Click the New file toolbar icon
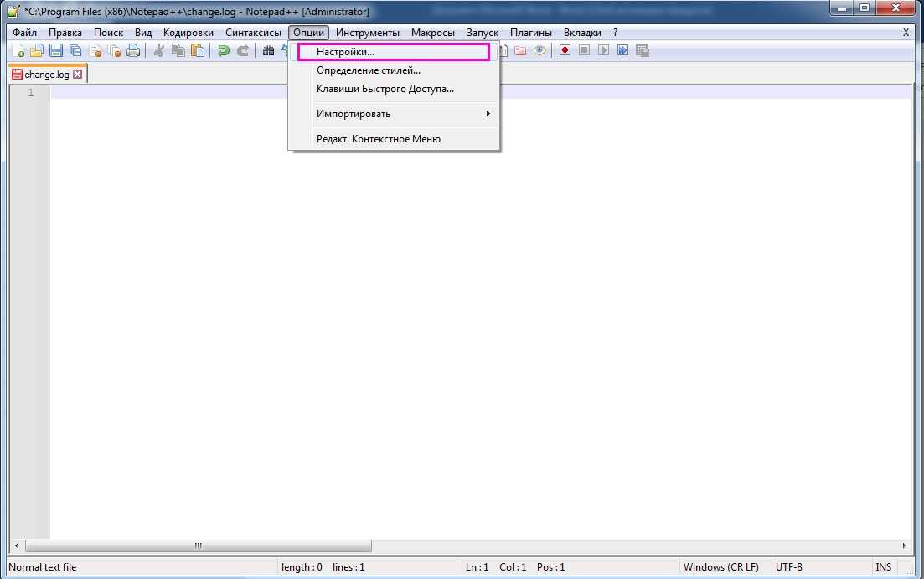 pos(17,50)
